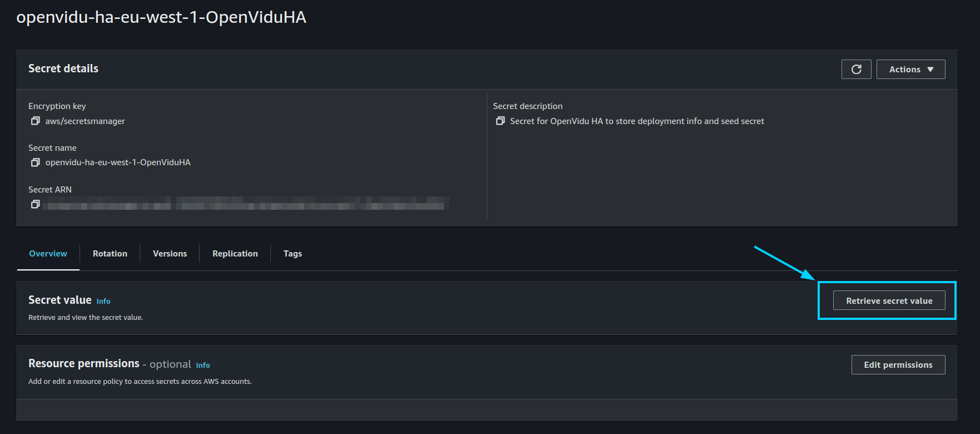The height and width of the screenshot is (434, 980).
Task: Copy the Secret ARN
Action: pyautogui.click(x=36, y=204)
